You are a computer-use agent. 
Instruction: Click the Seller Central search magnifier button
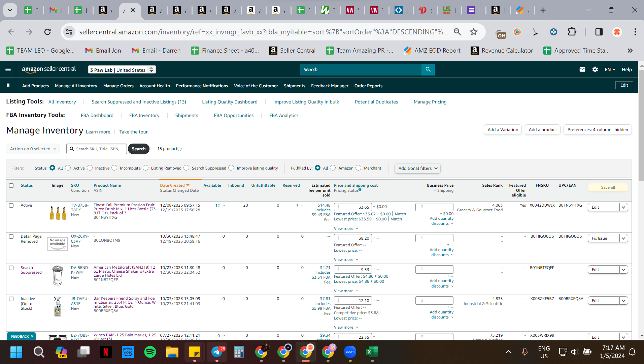pos(428,69)
